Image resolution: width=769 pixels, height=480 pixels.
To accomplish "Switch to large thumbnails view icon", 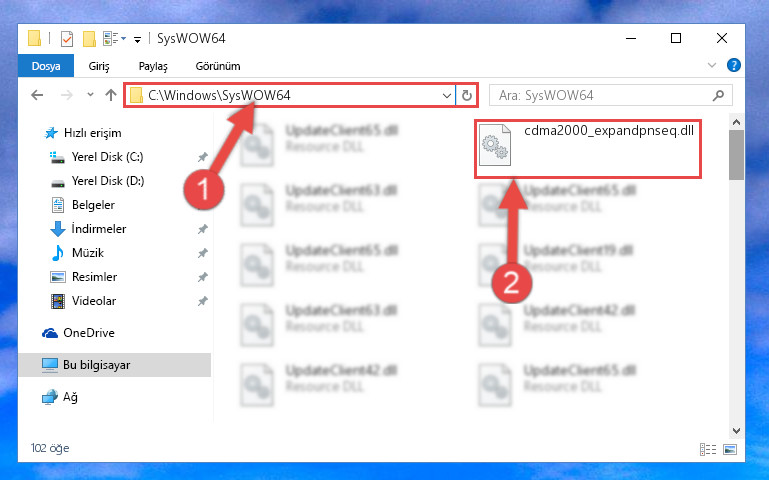I will tap(730, 449).
